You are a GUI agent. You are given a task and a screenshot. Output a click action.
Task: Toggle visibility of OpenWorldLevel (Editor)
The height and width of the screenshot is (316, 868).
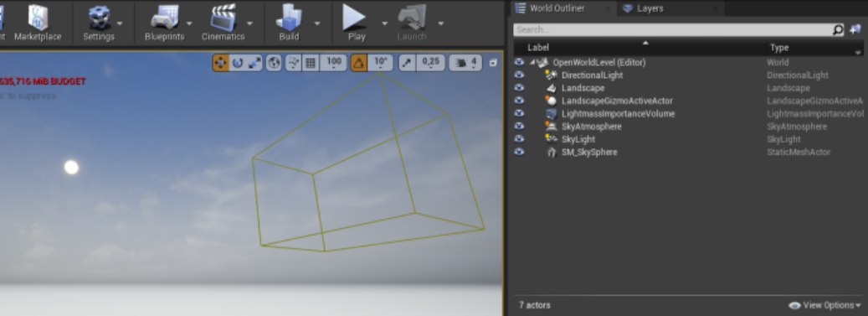coord(519,62)
